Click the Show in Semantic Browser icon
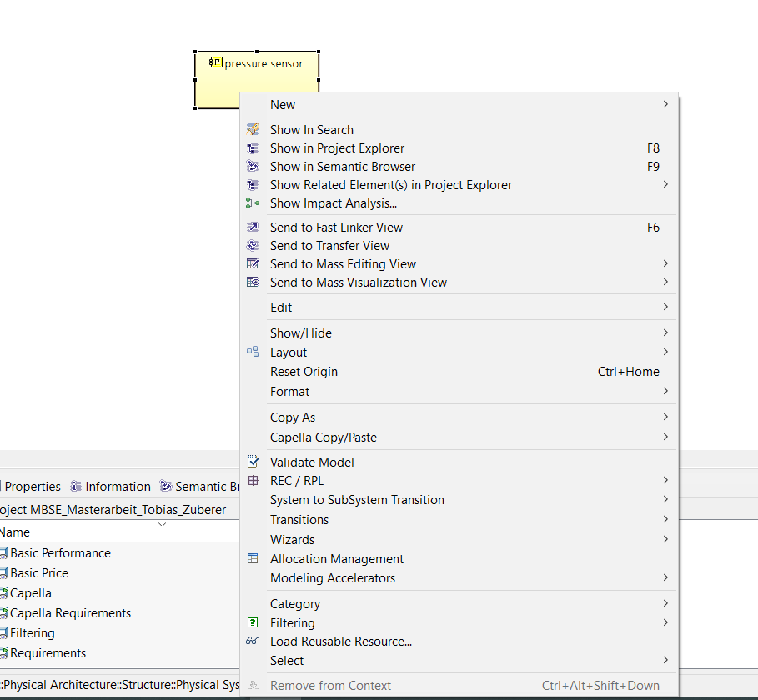The image size is (758, 700). click(x=253, y=166)
